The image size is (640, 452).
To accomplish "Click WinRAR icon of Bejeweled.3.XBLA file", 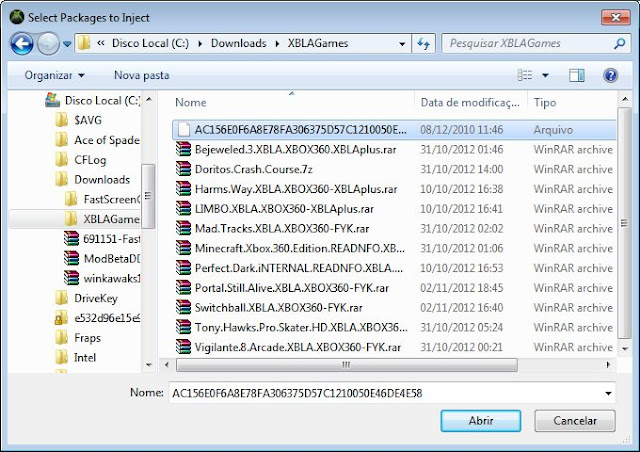I will (x=184, y=149).
